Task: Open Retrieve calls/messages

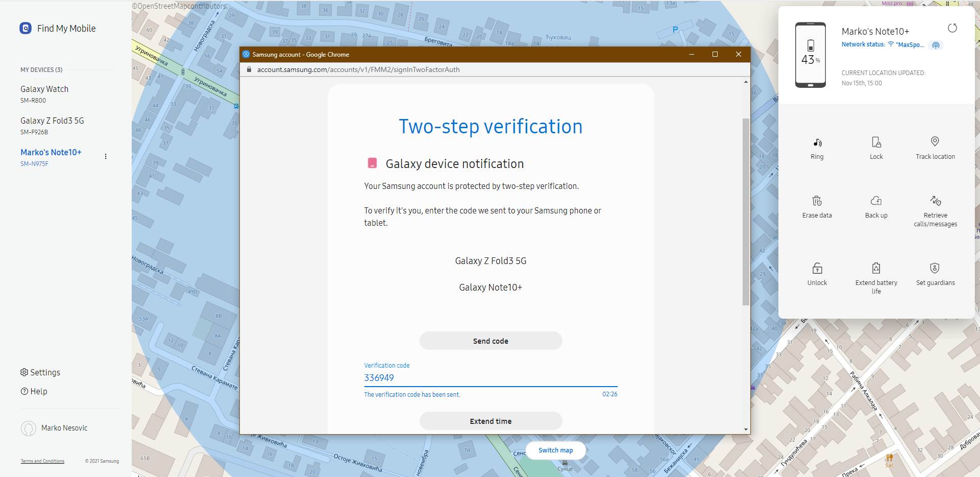Action: click(935, 207)
